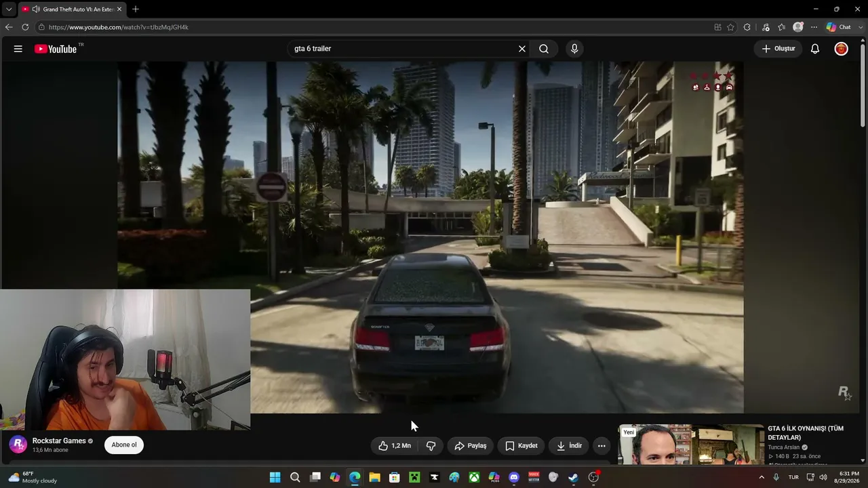Open the media control music icon
Screen dimensions: 868x488
pyautogui.click(x=766, y=27)
